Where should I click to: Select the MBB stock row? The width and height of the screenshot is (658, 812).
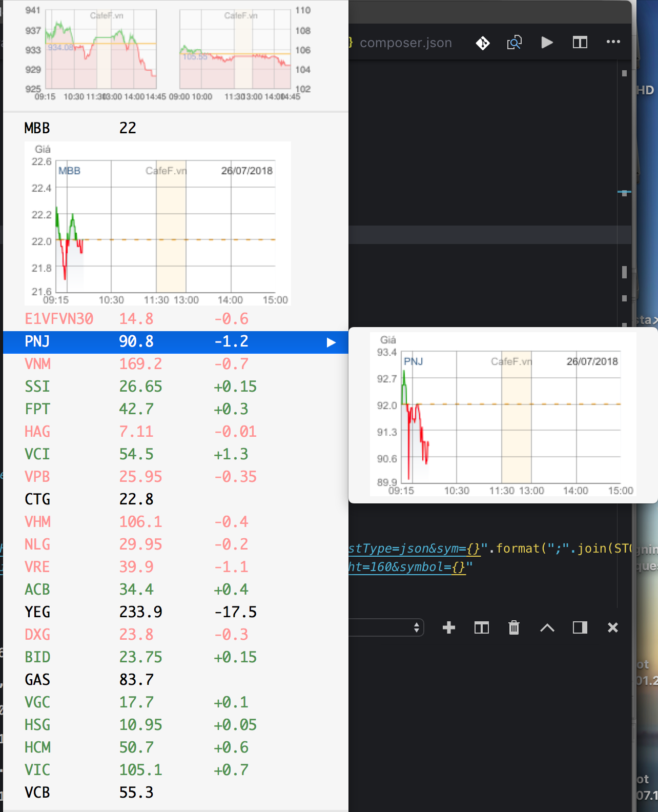176,128
